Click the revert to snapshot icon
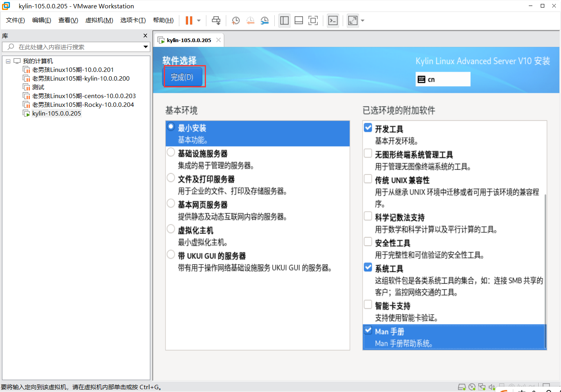 [250, 20]
